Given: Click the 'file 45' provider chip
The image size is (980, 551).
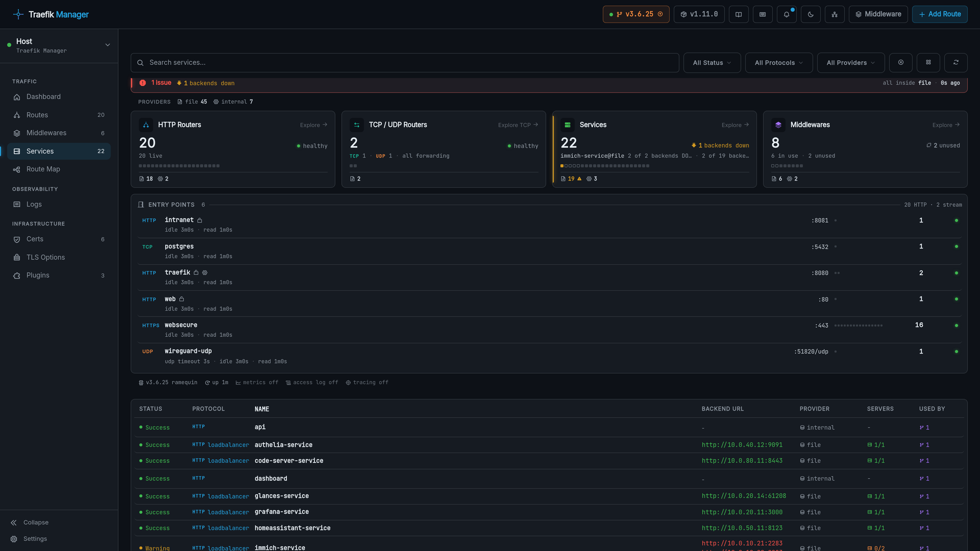Looking at the screenshot, I should pos(192,102).
